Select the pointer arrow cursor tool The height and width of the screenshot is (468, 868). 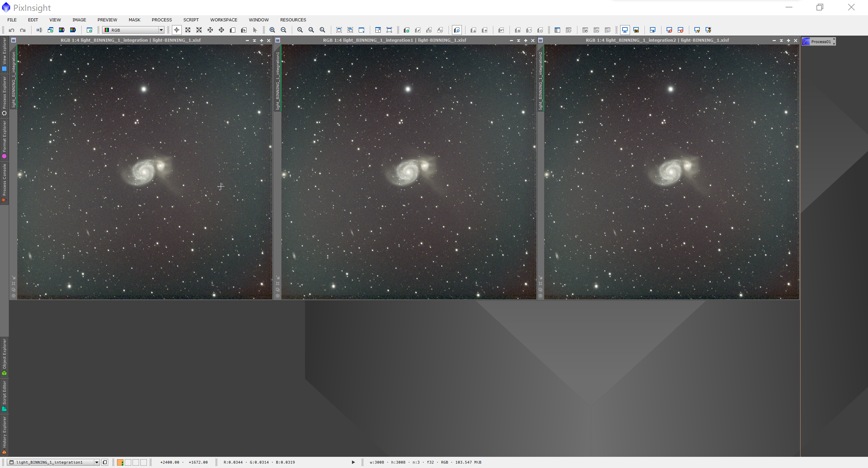coord(255,30)
